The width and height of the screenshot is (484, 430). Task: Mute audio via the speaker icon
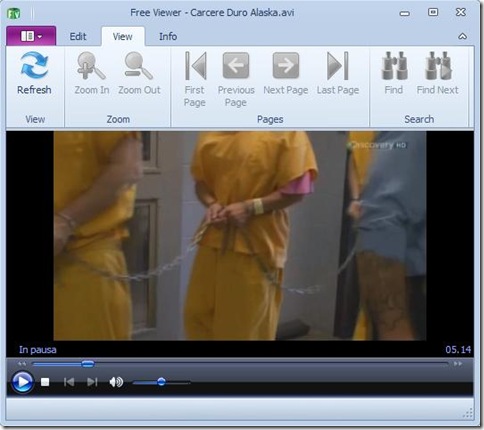tap(116, 382)
